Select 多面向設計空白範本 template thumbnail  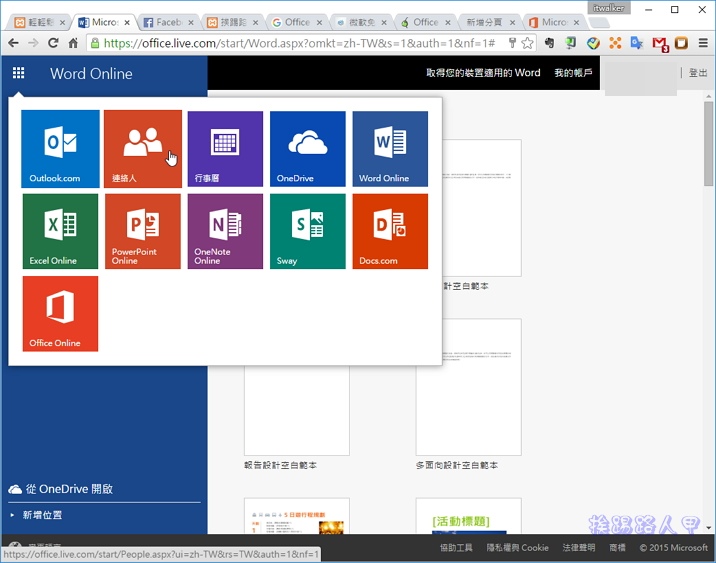(x=469, y=387)
